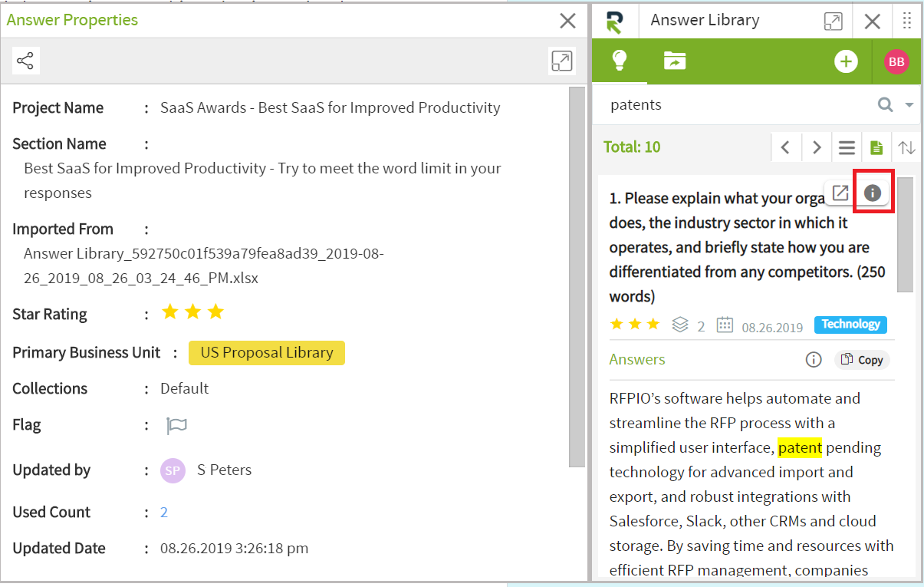
Task: Expand the search options dropdown arrow
Action: (909, 105)
